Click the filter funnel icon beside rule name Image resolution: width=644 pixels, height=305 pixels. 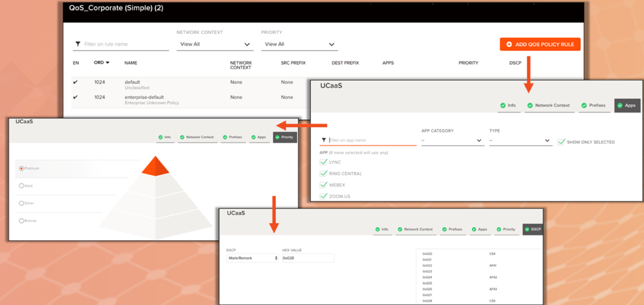[x=78, y=44]
